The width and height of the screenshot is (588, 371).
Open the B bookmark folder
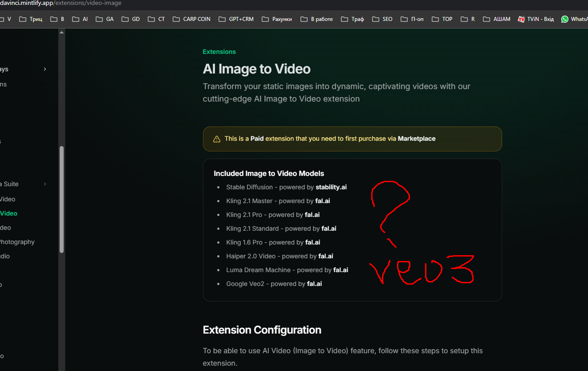point(57,19)
